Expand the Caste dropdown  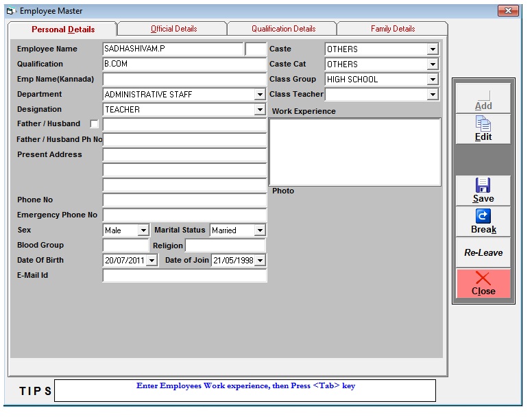pyautogui.click(x=433, y=49)
